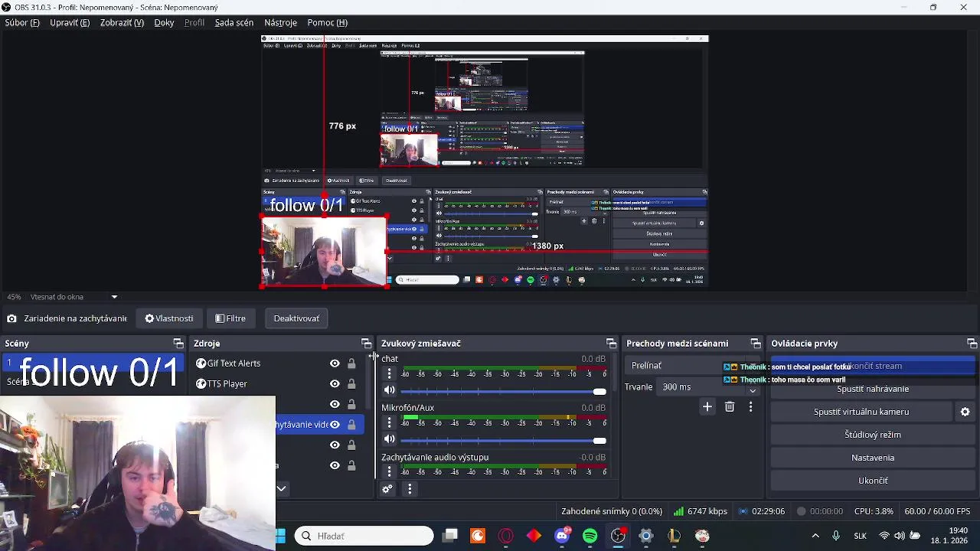980x551 pixels.
Task: Undock the Zvukový zmiešavač panel
Action: [611, 344]
